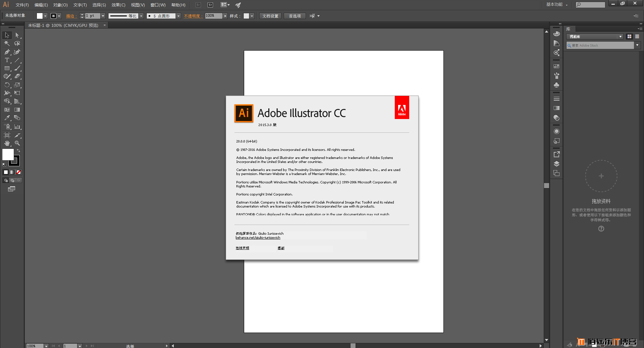Select the Width/Warp tool

coord(7,93)
